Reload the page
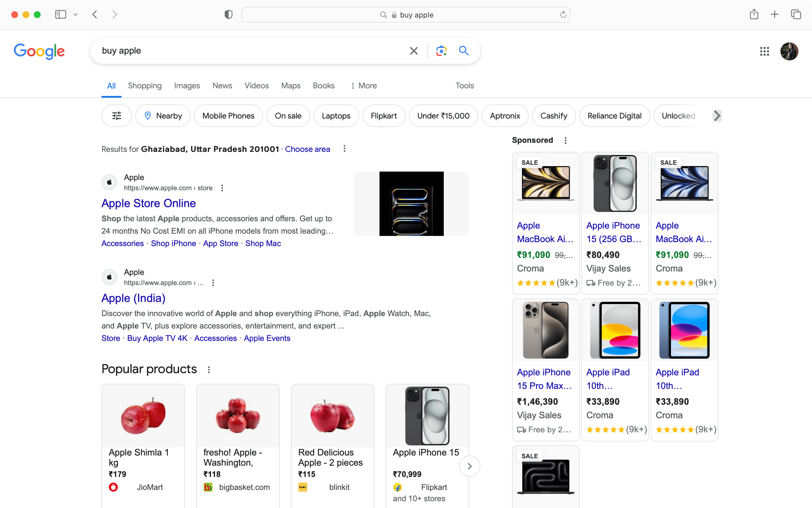 563,15
